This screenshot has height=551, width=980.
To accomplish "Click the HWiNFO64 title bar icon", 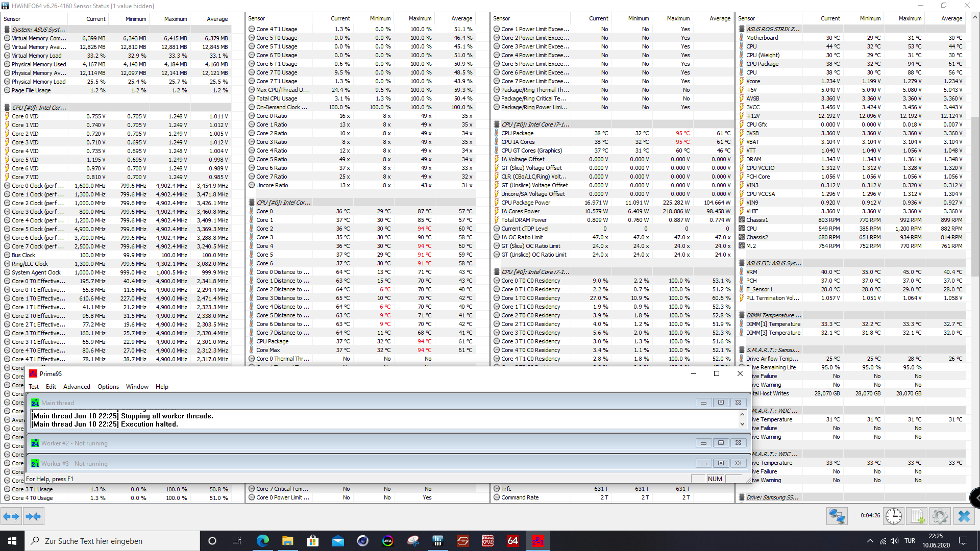I will [x=5, y=6].
